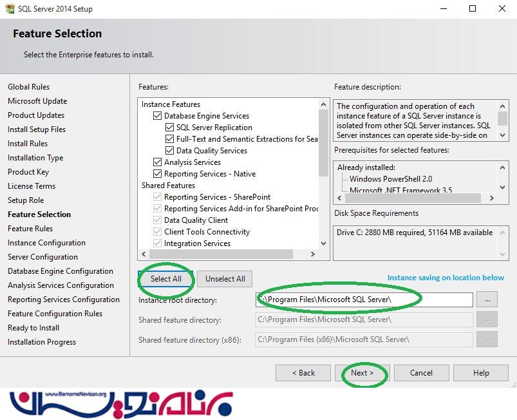
Task: Select Instance Configuration step in sidebar
Action: (46, 243)
